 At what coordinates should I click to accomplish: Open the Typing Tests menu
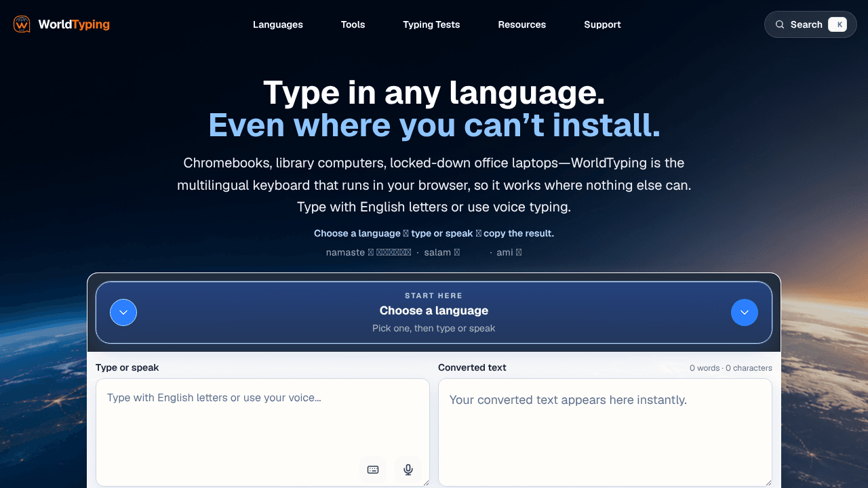pos(431,24)
